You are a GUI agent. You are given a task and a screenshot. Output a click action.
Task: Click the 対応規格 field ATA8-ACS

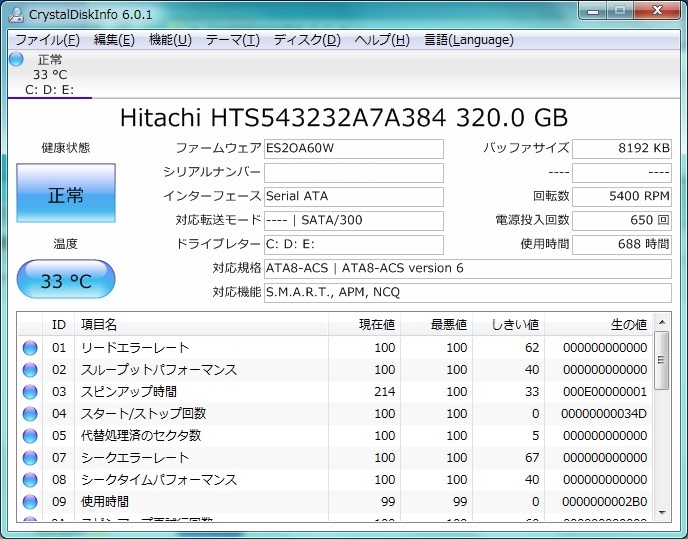click(x=468, y=269)
